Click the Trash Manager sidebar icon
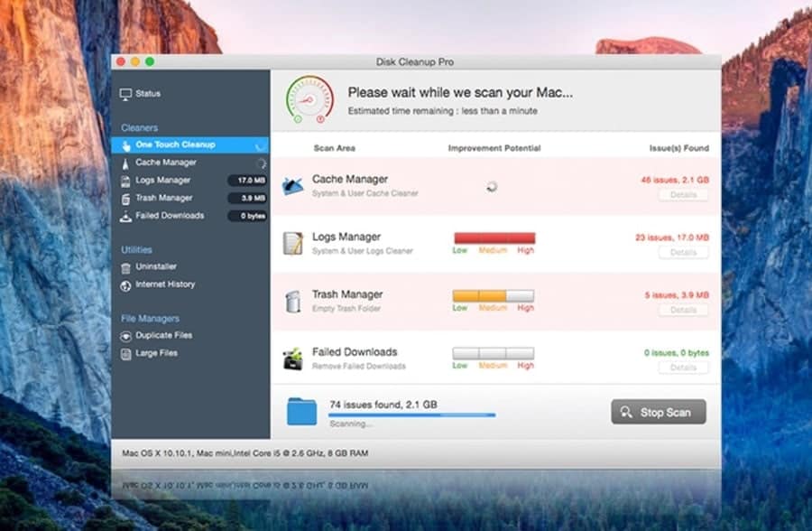The height and width of the screenshot is (531, 812). pyautogui.click(x=125, y=199)
